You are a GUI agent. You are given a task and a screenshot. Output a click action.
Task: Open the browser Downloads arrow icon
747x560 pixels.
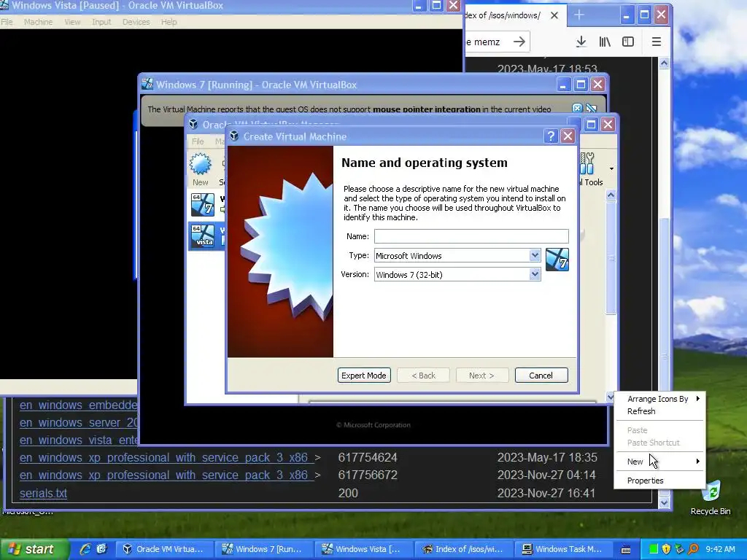[581, 42]
